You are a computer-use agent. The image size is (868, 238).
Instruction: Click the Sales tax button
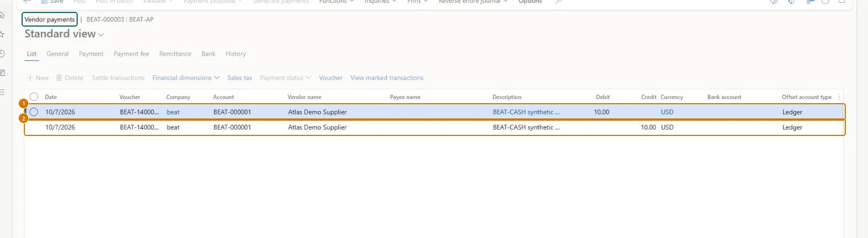(239, 78)
